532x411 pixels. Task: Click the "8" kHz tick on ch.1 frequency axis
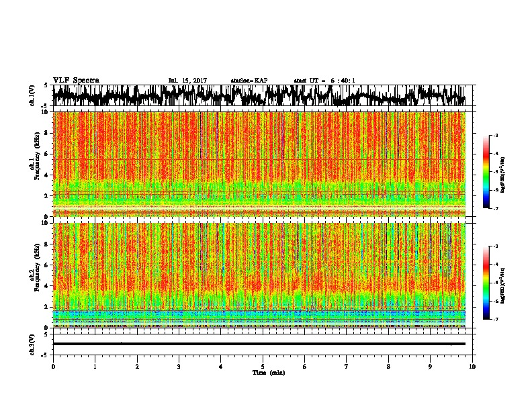coord(46,133)
